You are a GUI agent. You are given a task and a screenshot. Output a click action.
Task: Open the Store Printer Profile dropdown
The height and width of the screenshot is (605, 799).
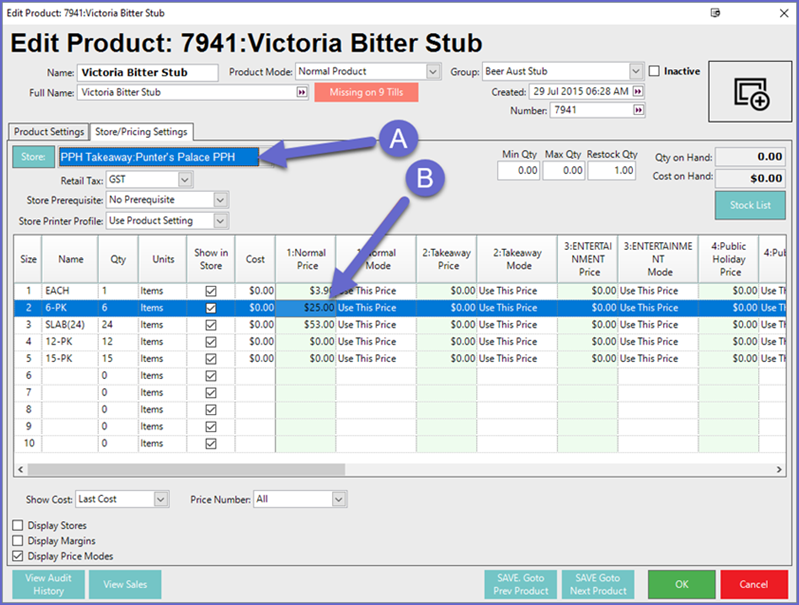point(220,221)
